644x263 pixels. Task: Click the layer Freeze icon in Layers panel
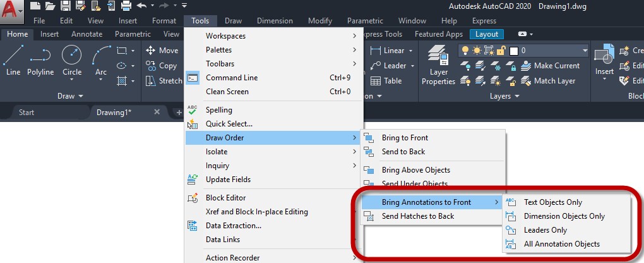click(496, 66)
